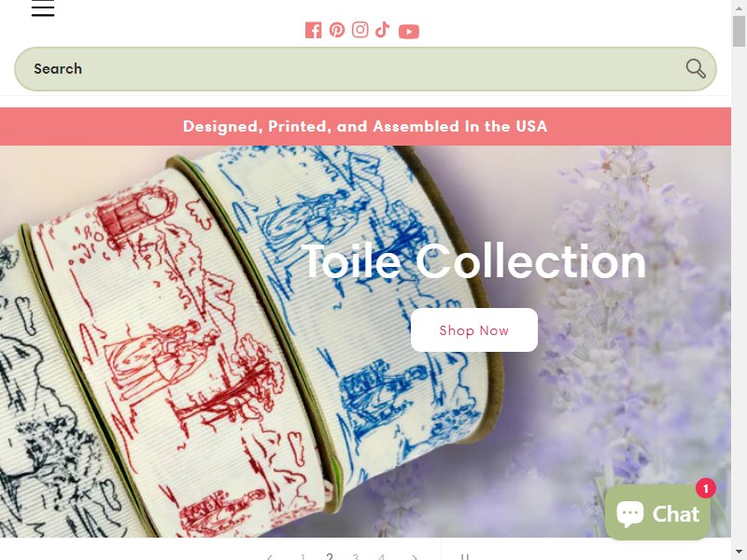Open the Pinterest profile icon

pyautogui.click(x=337, y=30)
